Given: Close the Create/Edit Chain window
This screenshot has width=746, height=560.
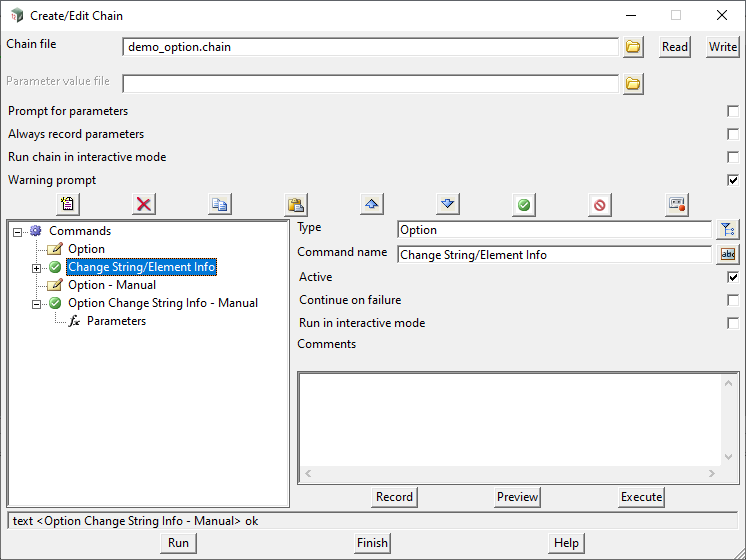Looking at the screenshot, I should click(722, 15).
